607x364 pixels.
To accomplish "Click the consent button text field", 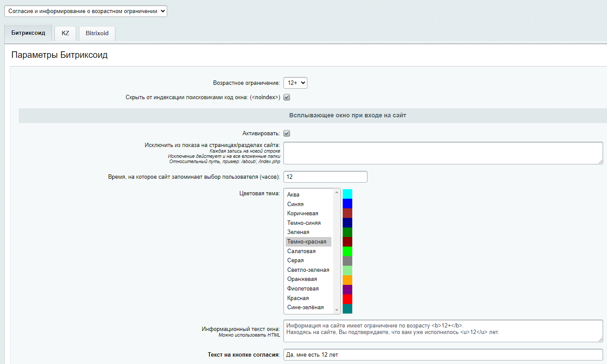I will point(443,354).
